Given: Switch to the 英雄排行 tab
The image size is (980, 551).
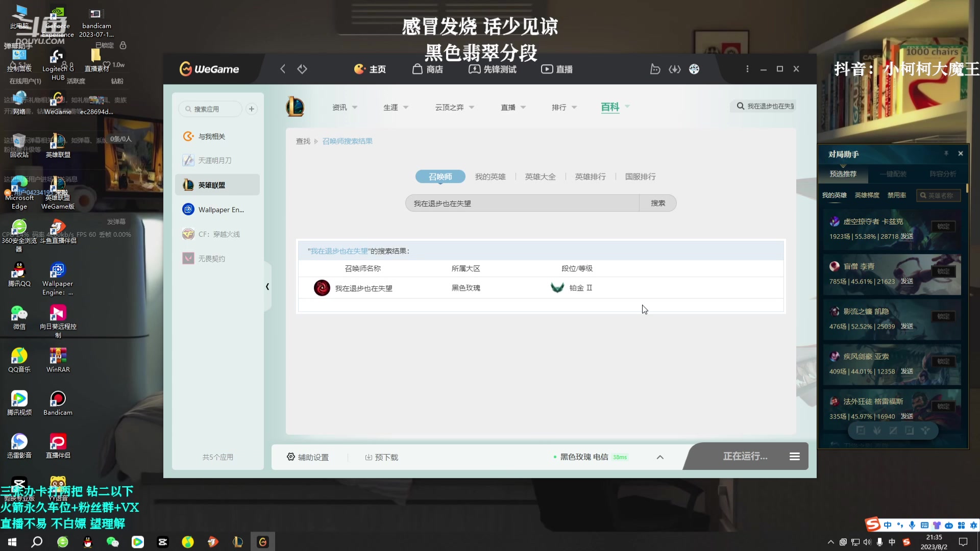Looking at the screenshot, I should tap(590, 177).
